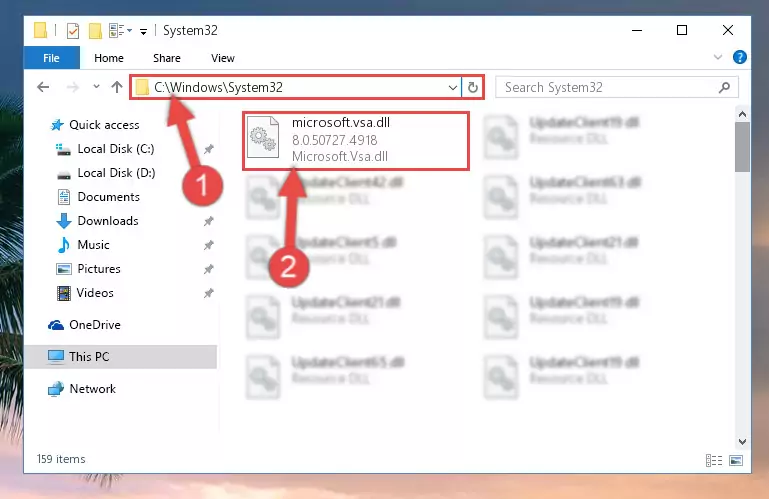The height and width of the screenshot is (499, 769).
Task: Minimize the System32 window
Action: 637,30
